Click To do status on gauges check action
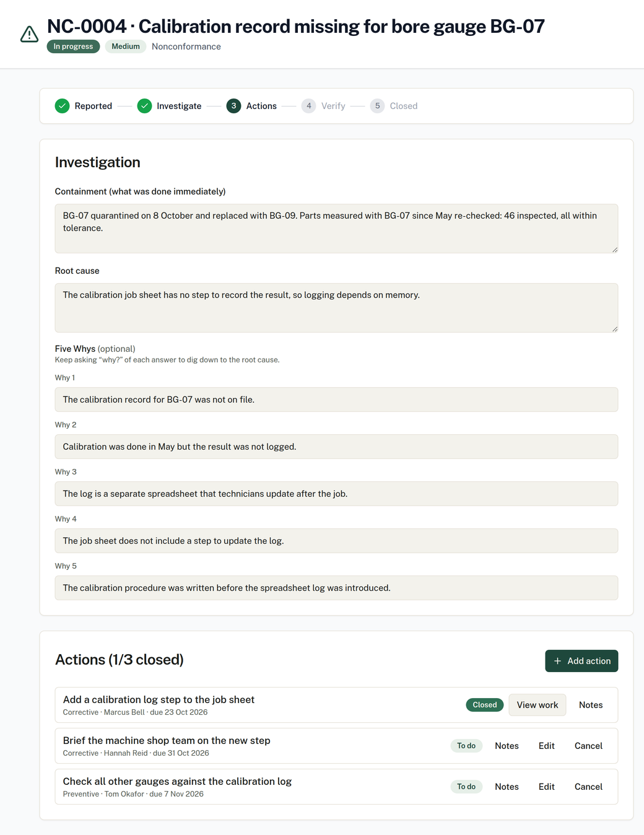This screenshot has height=835, width=644. [466, 787]
